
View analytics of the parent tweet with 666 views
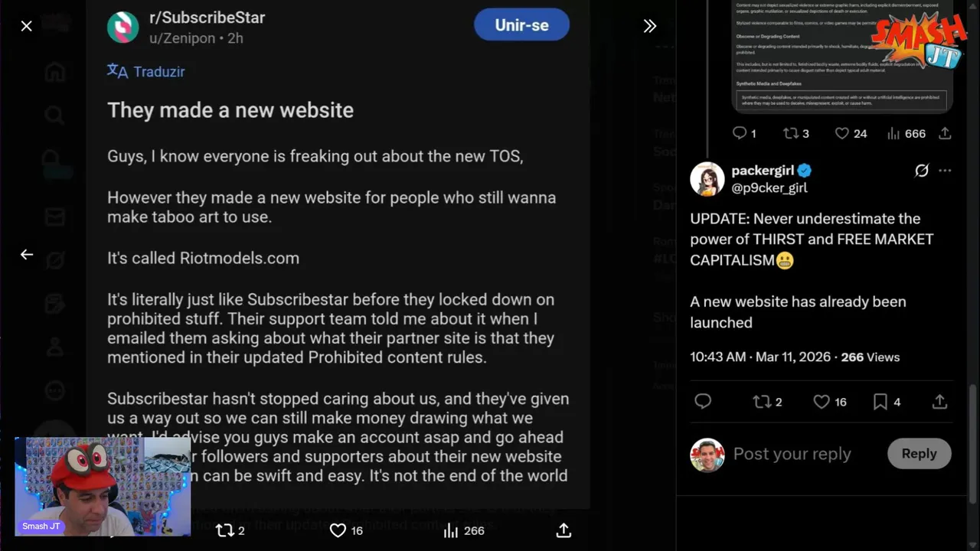pyautogui.click(x=894, y=133)
